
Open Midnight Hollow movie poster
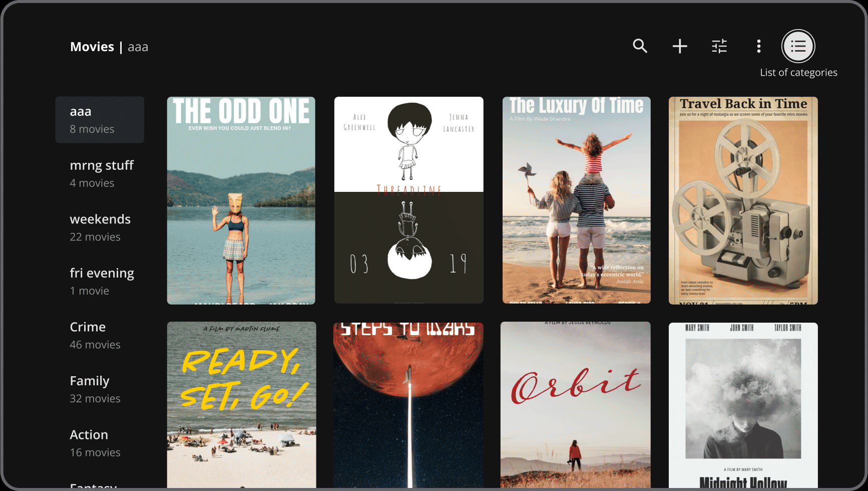point(743,405)
